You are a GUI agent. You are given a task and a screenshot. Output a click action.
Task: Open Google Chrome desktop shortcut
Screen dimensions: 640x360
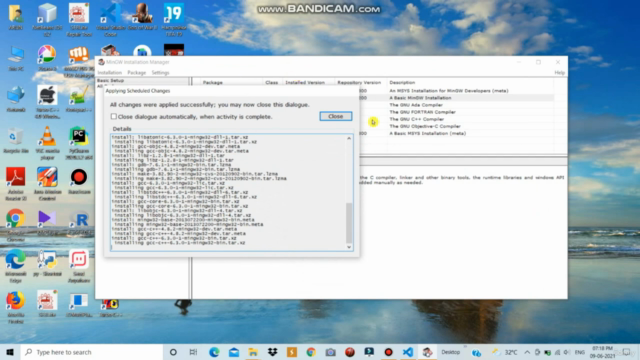pyautogui.click(x=16, y=225)
